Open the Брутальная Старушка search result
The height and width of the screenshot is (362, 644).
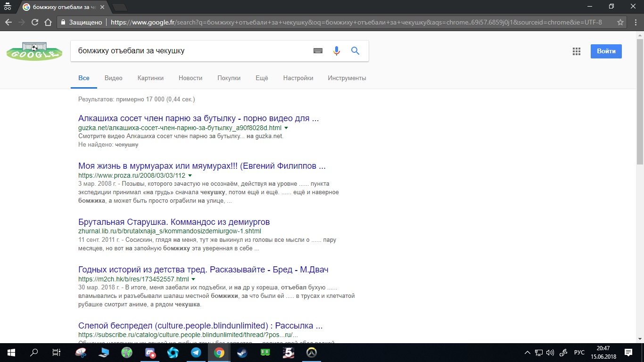pyautogui.click(x=174, y=222)
